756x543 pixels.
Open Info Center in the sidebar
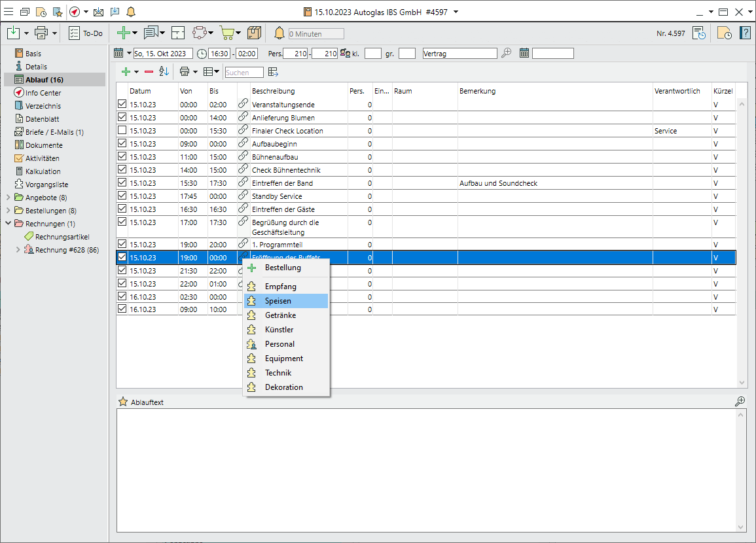pos(43,93)
